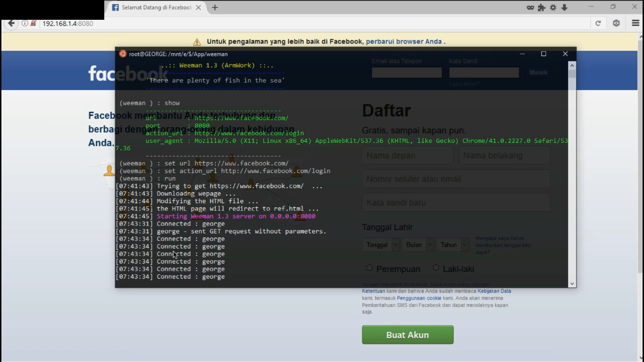Image resolution: width=644 pixels, height=362 pixels.
Task: Click the Facebook logo on the page
Action: coord(128,74)
